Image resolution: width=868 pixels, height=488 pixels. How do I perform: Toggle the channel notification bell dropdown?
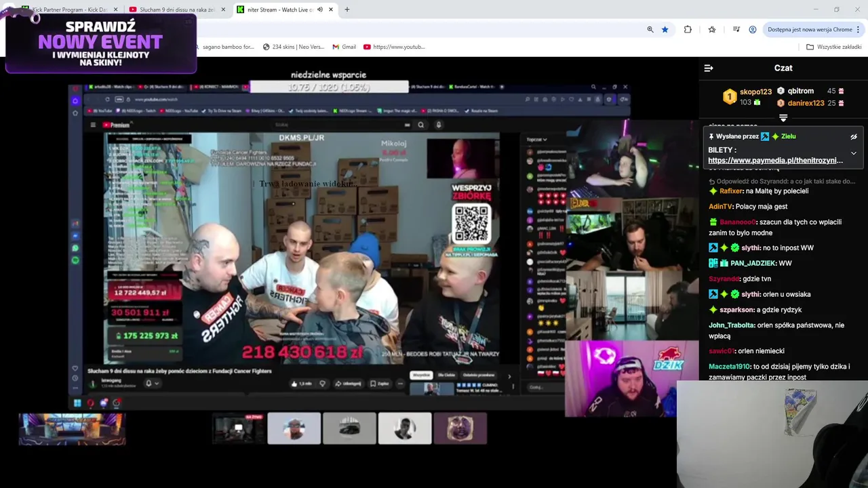(x=152, y=383)
